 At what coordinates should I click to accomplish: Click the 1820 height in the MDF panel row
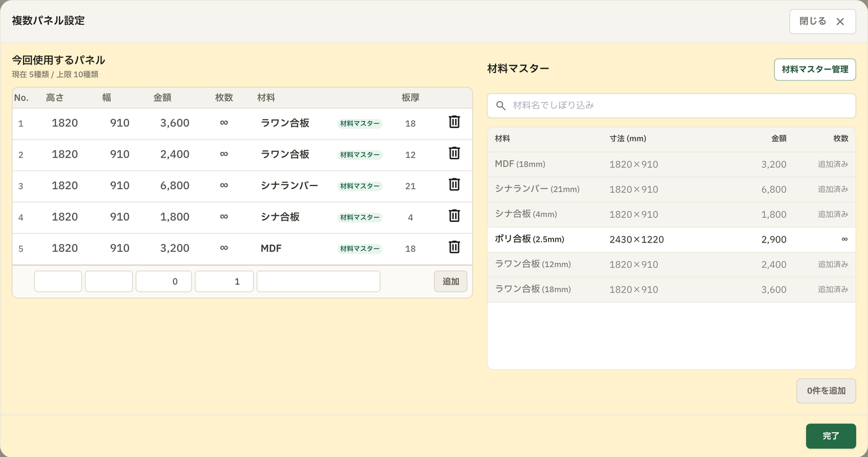pos(64,248)
